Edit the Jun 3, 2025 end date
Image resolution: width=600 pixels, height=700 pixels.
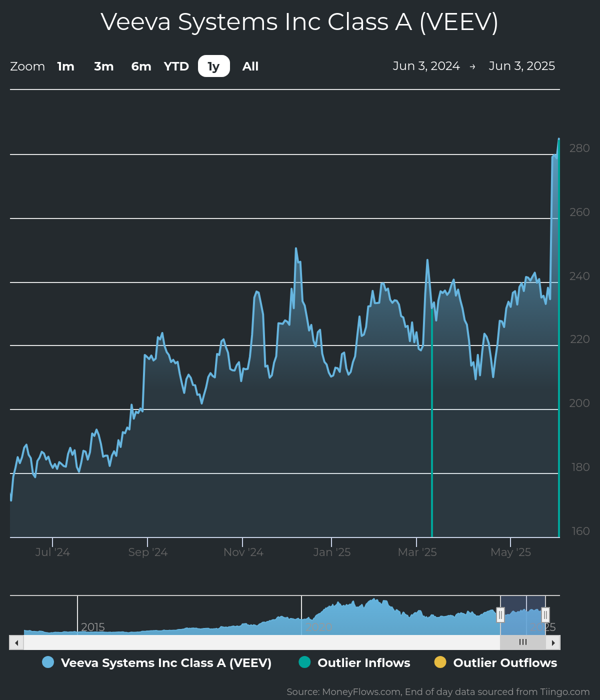tap(522, 66)
